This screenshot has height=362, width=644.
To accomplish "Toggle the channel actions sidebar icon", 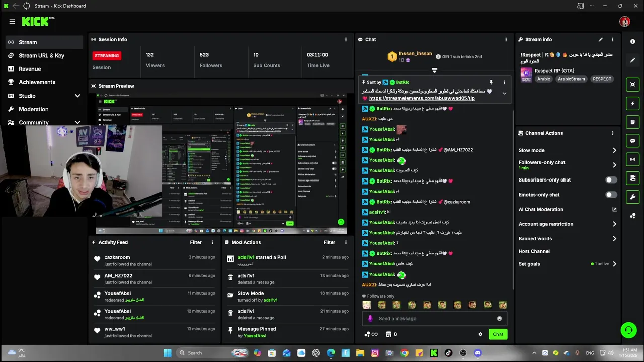I will pos(633,178).
